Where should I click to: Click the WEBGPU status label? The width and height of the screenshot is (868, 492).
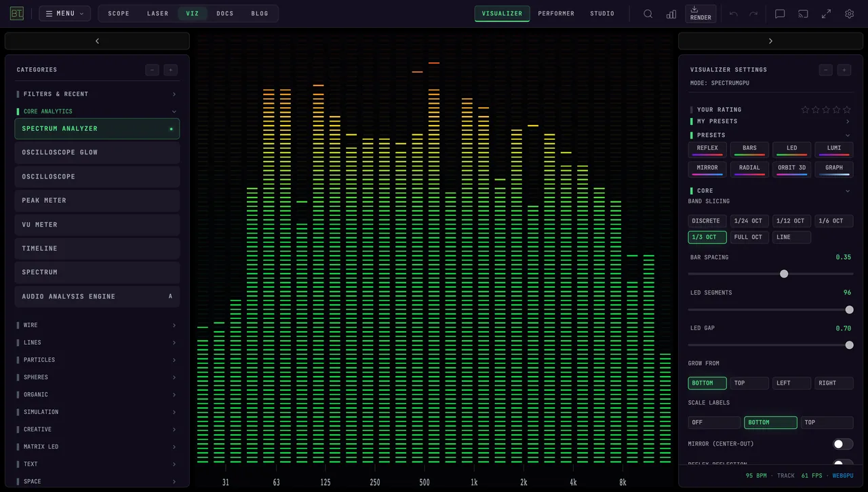(x=844, y=476)
